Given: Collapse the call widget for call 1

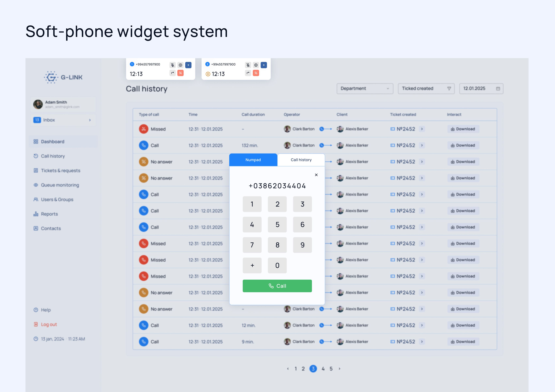Looking at the screenshot, I should pos(188,65).
